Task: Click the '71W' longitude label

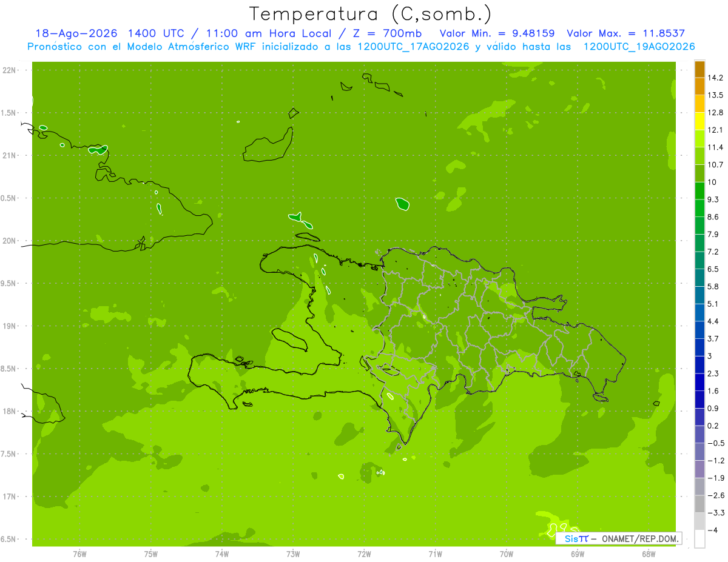Action: 435,554
